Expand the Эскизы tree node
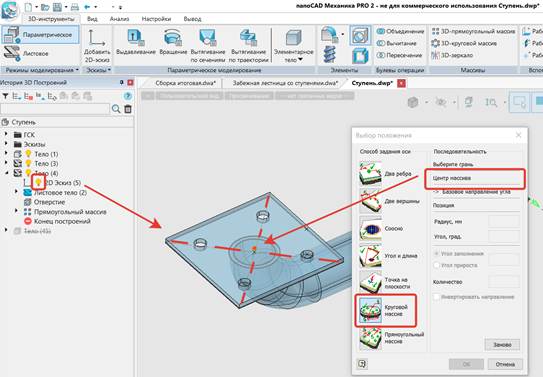Image resolution: width=543 pixels, height=377 pixels. click(x=6, y=143)
